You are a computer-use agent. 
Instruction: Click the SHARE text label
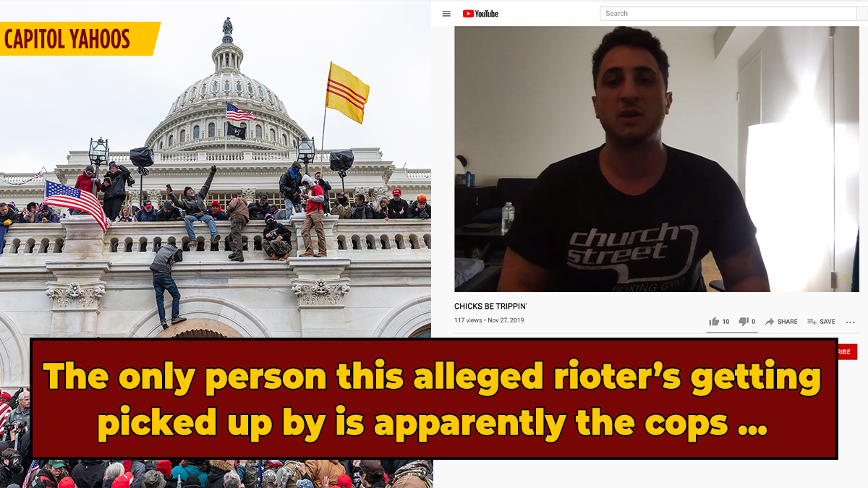(788, 322)
